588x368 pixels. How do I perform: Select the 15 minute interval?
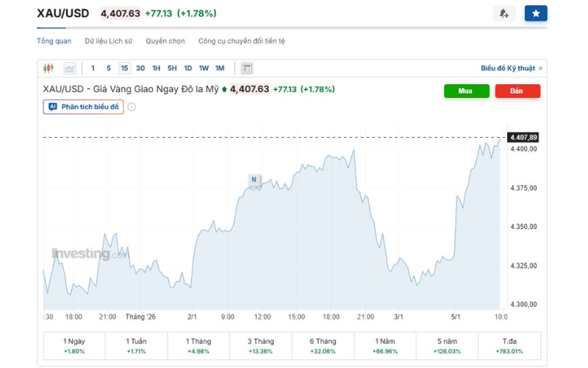coord(124,68)
